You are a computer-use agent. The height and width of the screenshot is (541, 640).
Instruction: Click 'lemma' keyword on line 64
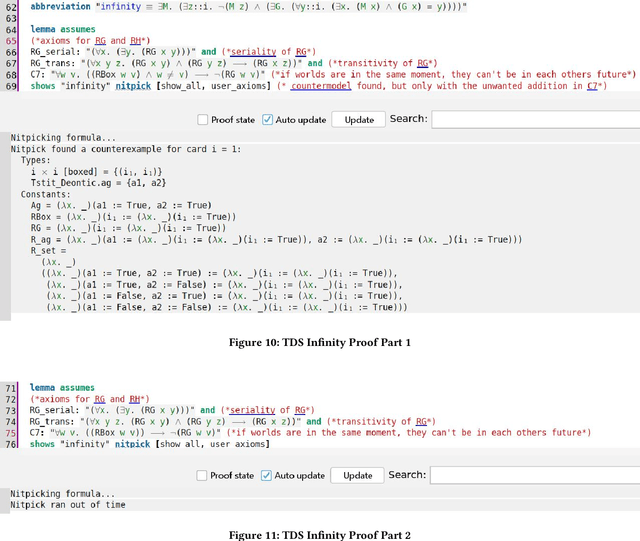point(42,30)
